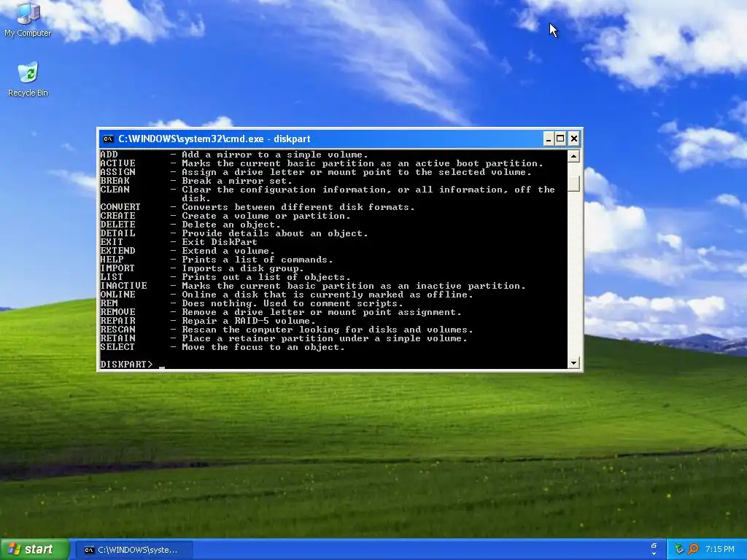Click the REPAIR command text
Screen dimensions: 747x560
(117, 321)
